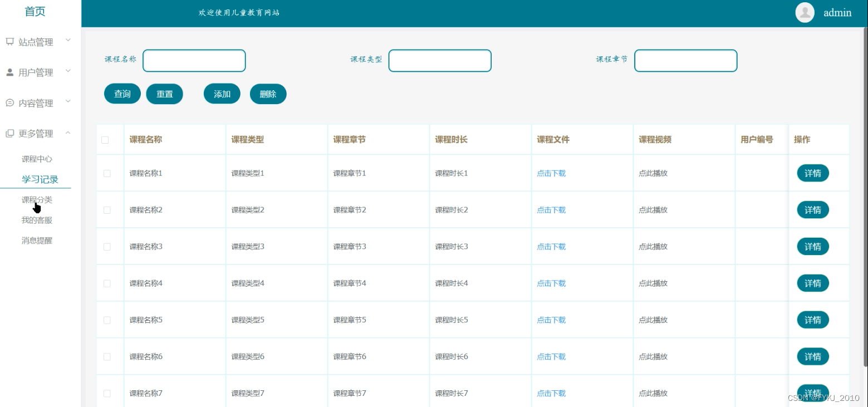Open 详情 for 课程名称1 row
This screenshot has height=407, width=868.
[x=813, y=173]
